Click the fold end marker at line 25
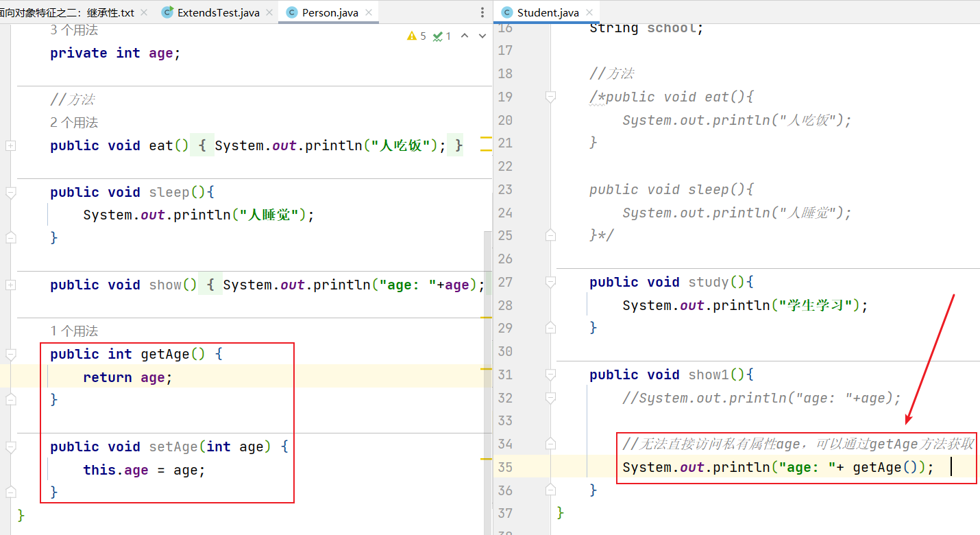The image size is (980, 535). point(550,236)
